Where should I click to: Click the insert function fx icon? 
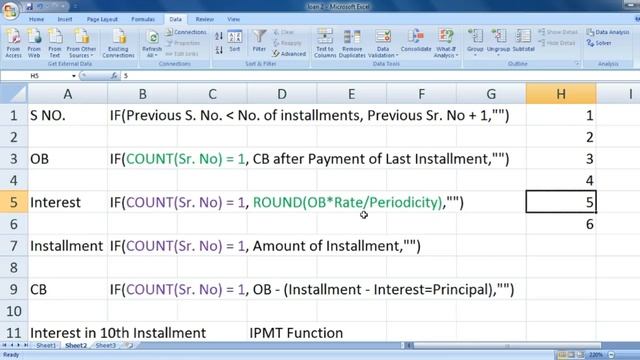click(114, 76)
